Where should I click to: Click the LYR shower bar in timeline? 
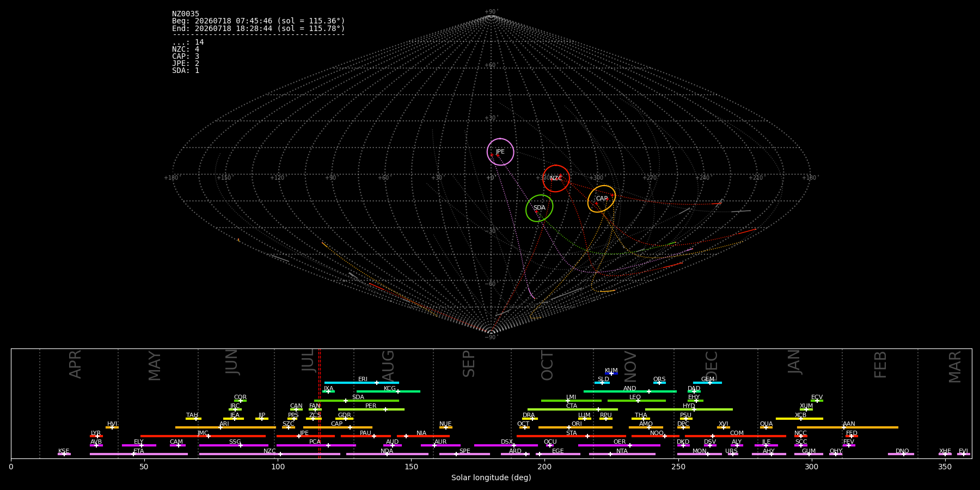pyautogui.click(x=96, y=436)
